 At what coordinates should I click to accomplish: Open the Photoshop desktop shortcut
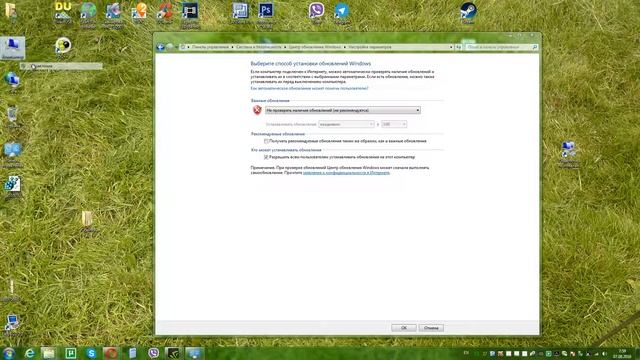266,11
